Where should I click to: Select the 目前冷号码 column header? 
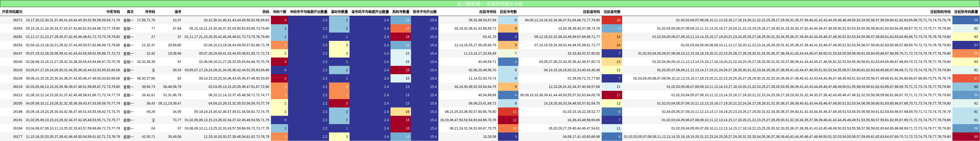487,12
